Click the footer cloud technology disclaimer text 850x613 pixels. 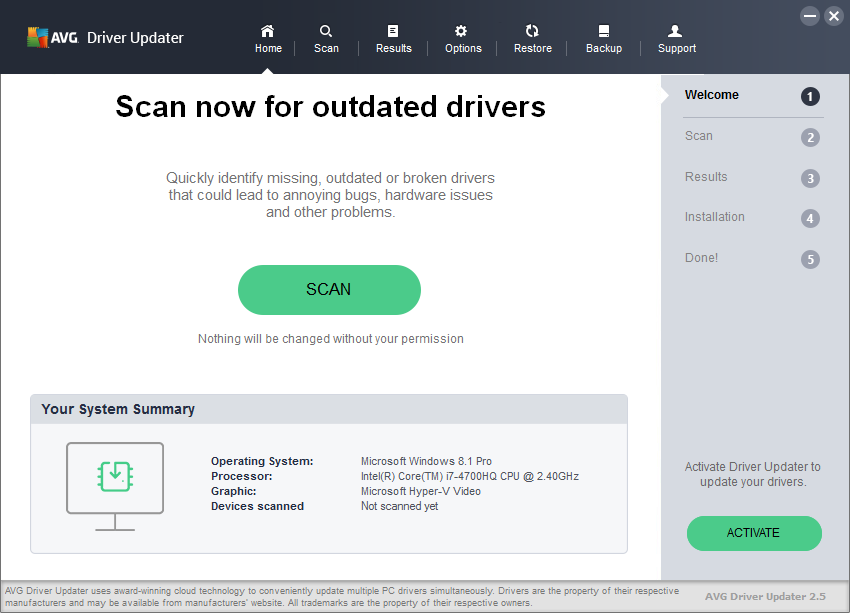pos(342,597)
